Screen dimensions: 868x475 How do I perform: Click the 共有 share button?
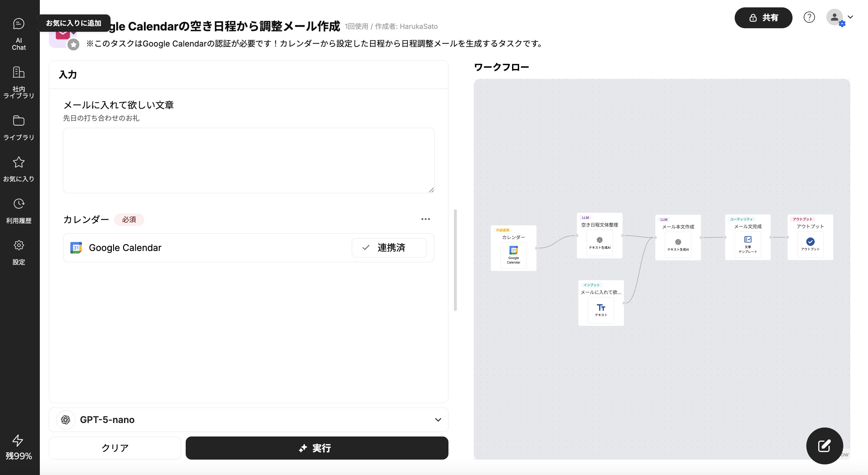point(763,18)
